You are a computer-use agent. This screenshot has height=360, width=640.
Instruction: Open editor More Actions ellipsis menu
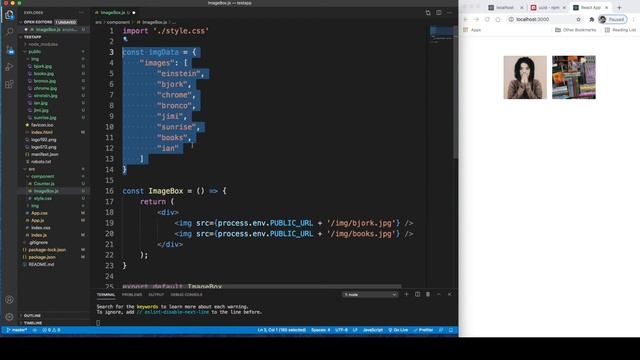[x=449, y=13]
